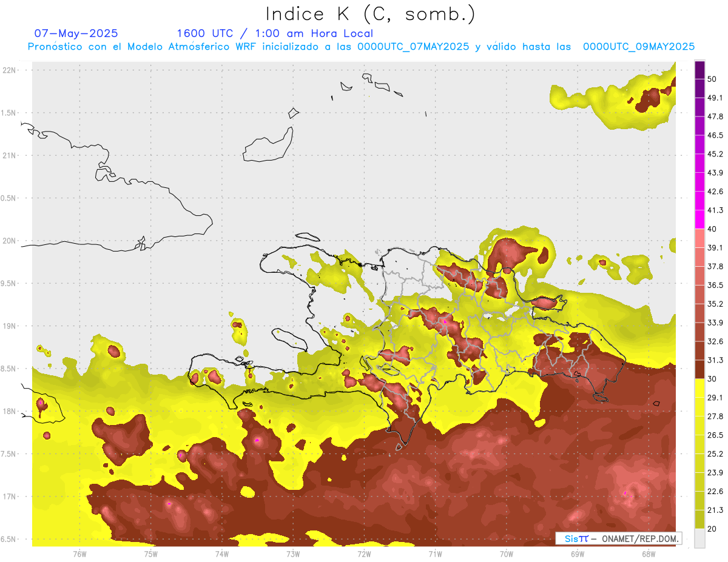Click the "19N" latitude label
Viewport: 728px width, 562px height.
9,326
